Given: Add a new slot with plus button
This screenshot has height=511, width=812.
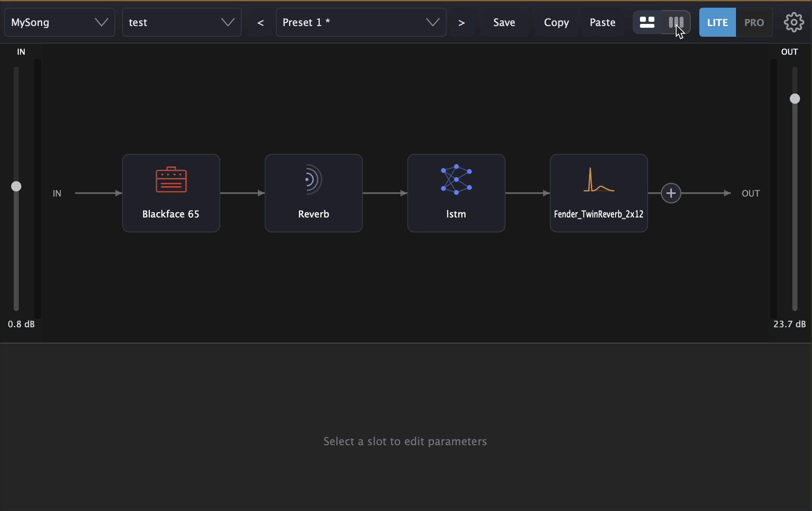Looking at the screenshot, I should pyautogui.click(x=671, y=193).
